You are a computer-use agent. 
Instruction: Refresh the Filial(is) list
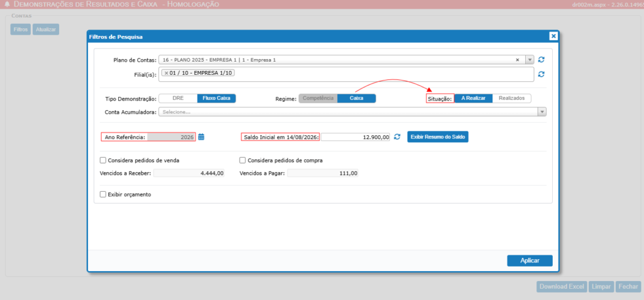click(541, 74)
